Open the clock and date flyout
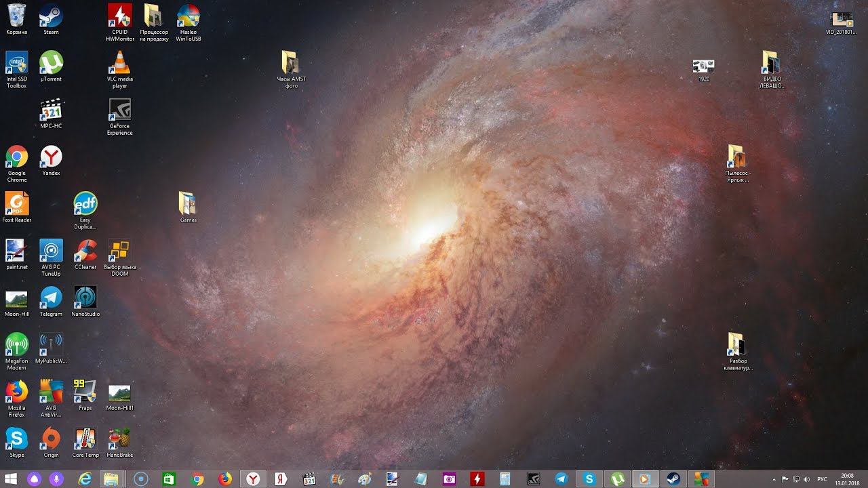 847,479
